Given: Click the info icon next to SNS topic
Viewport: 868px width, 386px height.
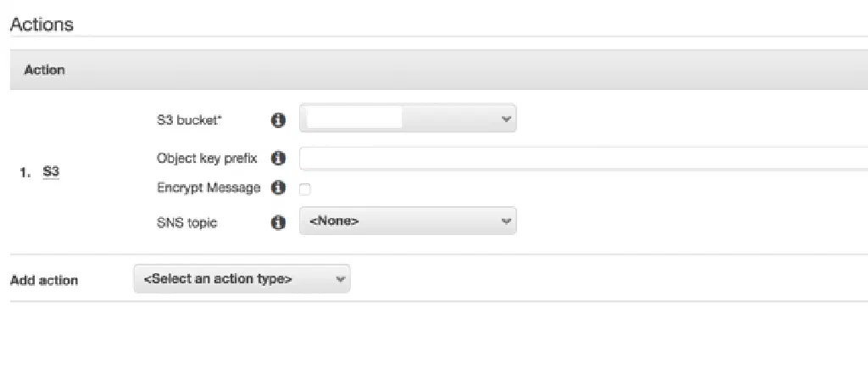Looking at the screenshot, I should pyautogui.click(x=277, y=222).
